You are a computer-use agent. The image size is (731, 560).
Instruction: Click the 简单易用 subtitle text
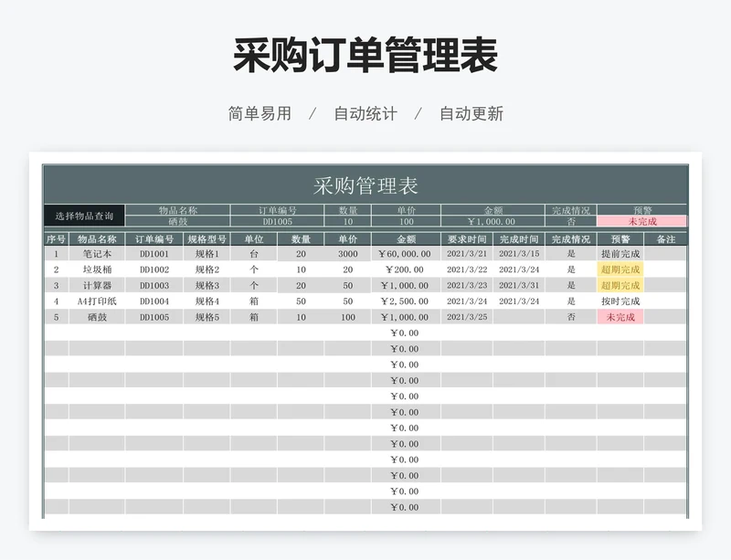(x=260, y=113)
